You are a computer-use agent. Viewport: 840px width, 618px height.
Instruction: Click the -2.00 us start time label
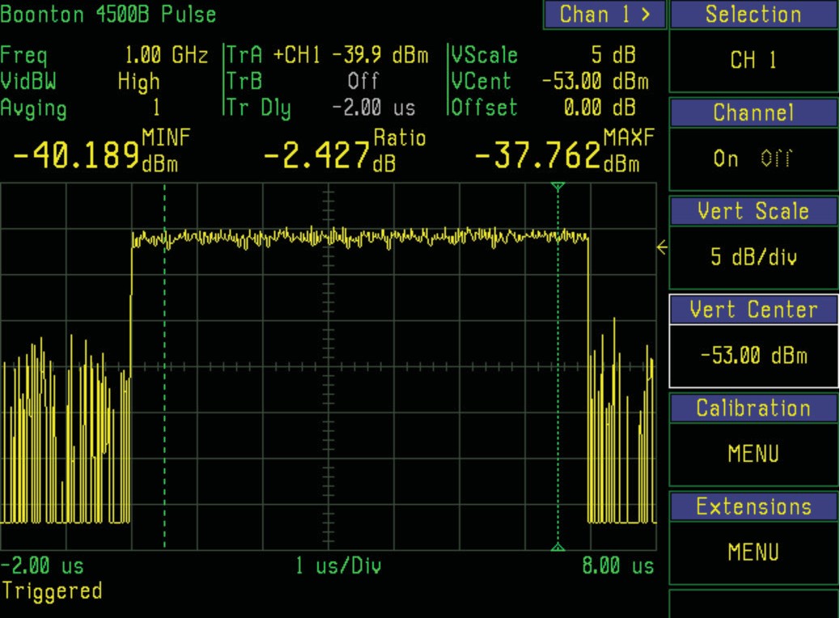point(42,565)
